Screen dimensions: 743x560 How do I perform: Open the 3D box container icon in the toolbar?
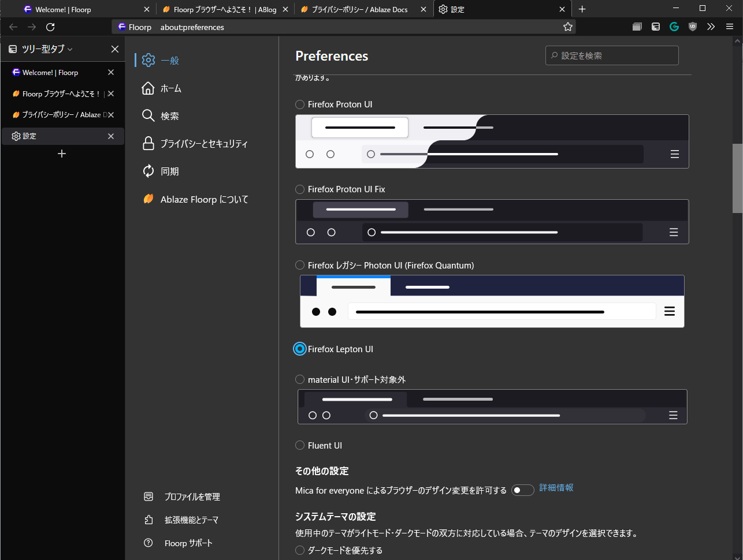click(637, 27)
